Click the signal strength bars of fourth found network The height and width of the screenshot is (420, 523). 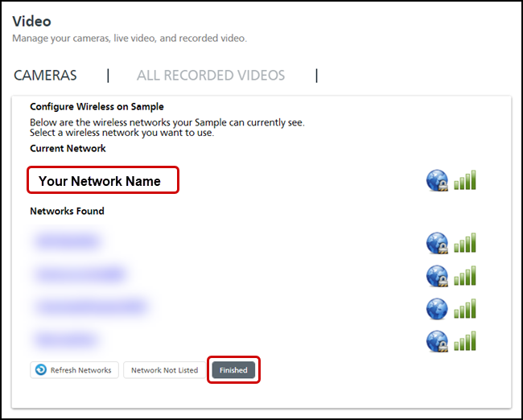pyautogui.click(x=465, y=341)
